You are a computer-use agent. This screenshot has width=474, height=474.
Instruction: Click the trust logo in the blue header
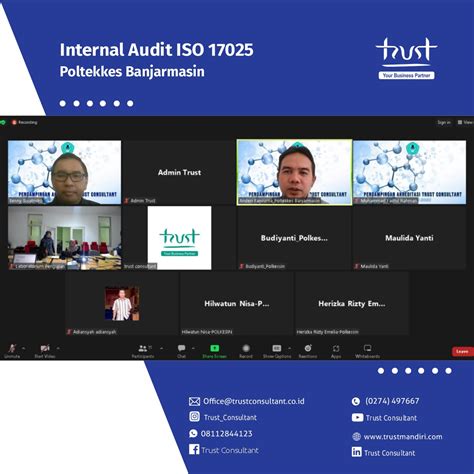406,59
